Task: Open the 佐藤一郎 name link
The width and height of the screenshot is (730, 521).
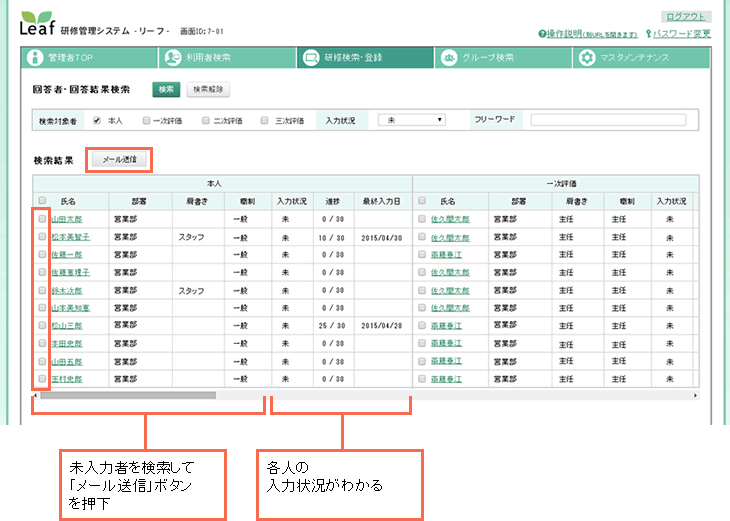Action: (x=67, y=255)
